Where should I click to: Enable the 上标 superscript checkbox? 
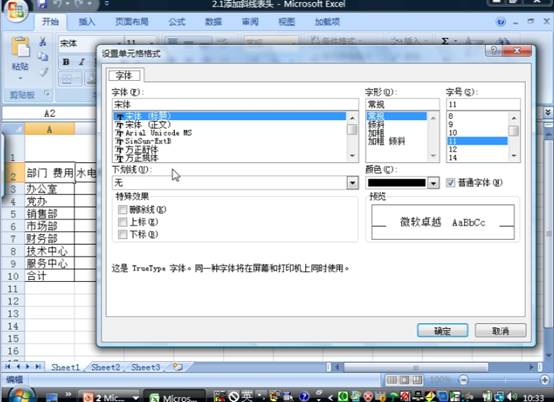pyautogui.click(x=123, y=222)
